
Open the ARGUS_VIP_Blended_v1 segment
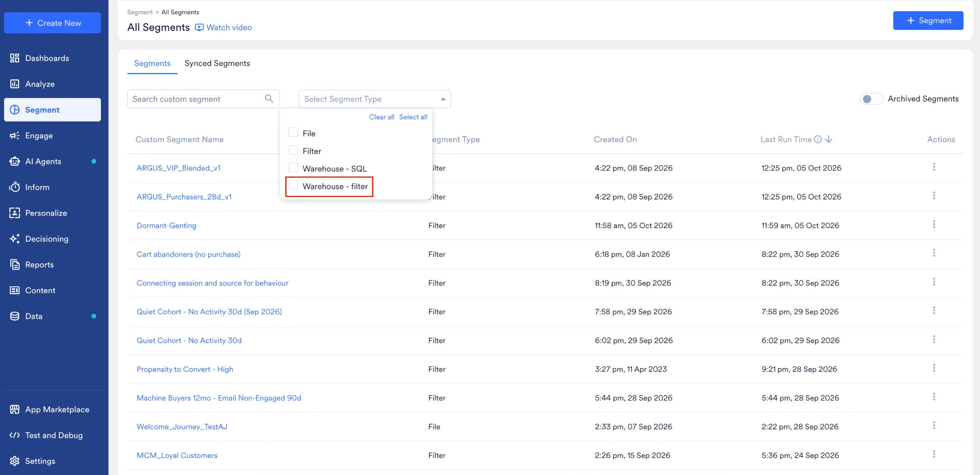178,168
